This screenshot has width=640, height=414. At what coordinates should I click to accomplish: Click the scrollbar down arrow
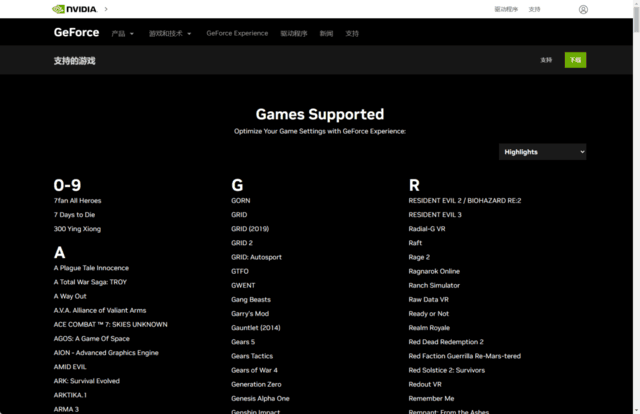(636, 410)
